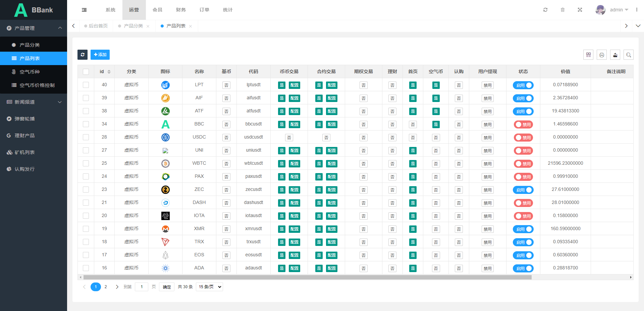Viewport: 644px width, 311px height.
Task: Click the dark table reload button
Action: (x=83, y=55)
